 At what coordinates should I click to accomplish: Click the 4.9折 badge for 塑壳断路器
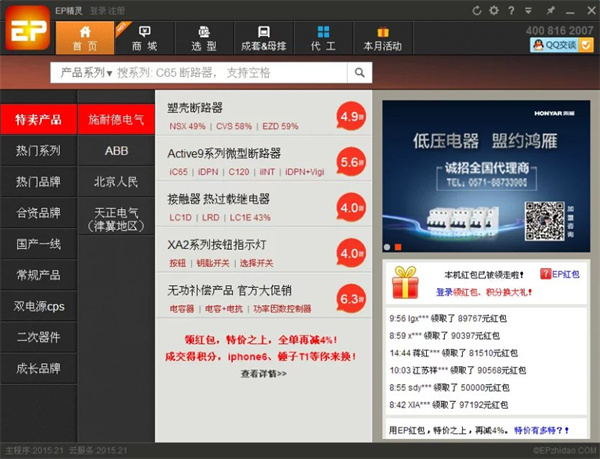coord(351,116)
